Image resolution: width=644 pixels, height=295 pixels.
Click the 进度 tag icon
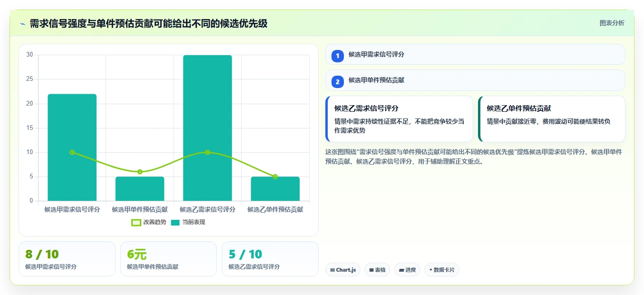[x=401, y=270]
